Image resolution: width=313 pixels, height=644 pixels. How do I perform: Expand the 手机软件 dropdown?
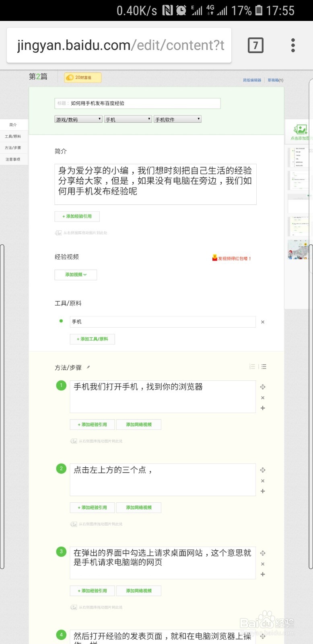(x=177, y=119)
